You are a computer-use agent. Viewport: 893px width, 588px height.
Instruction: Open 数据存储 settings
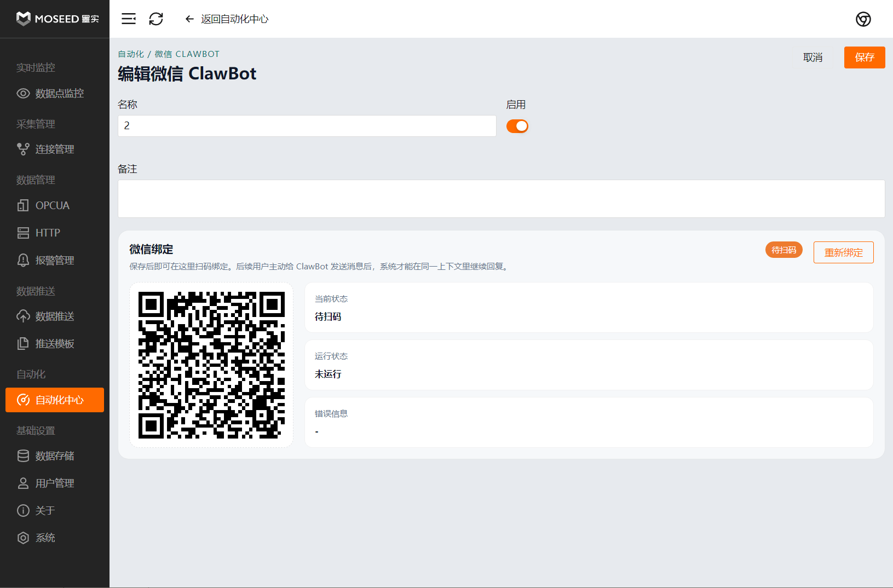click(55, 456)
